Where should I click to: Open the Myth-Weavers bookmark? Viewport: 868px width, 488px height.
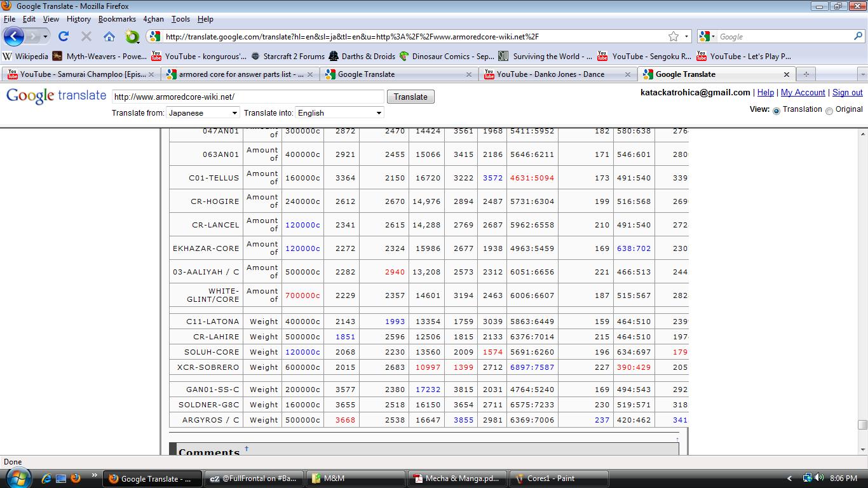coord(100,56)
